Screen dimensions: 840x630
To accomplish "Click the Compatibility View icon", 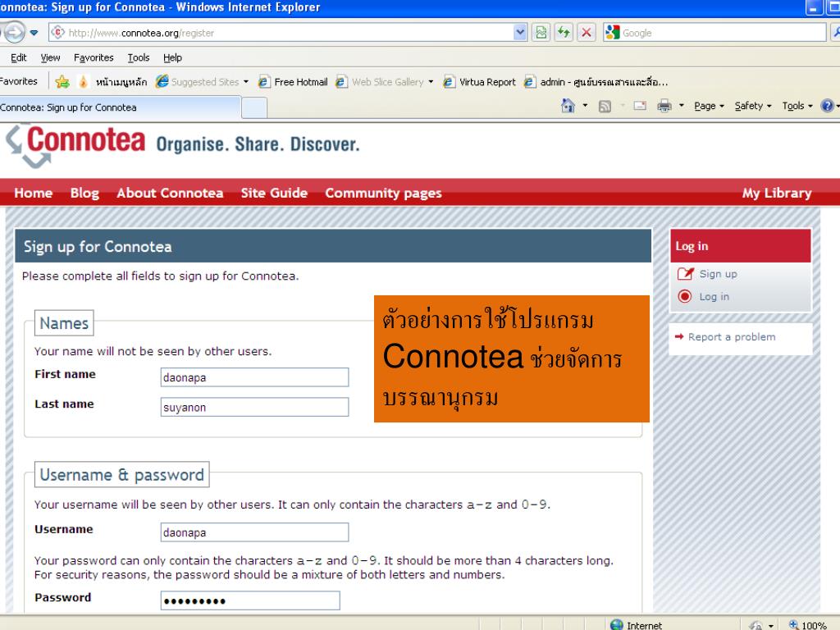I will [x=541, y=33].
